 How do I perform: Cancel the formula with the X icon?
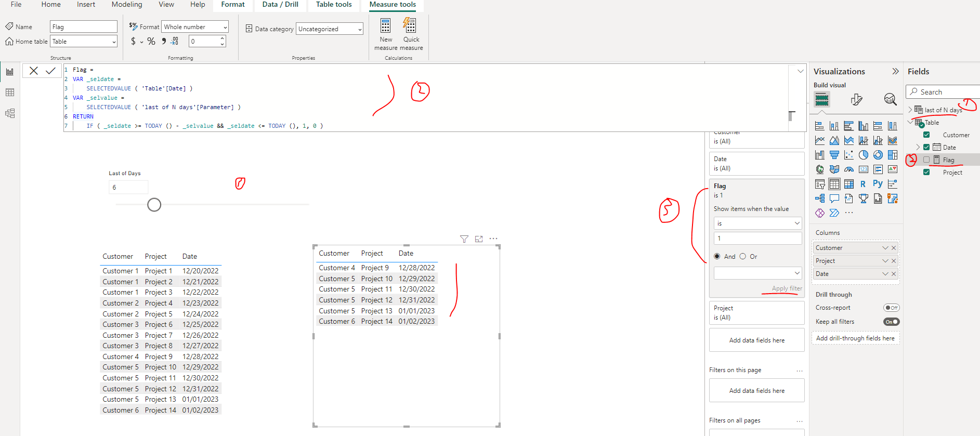pos(34,71)
